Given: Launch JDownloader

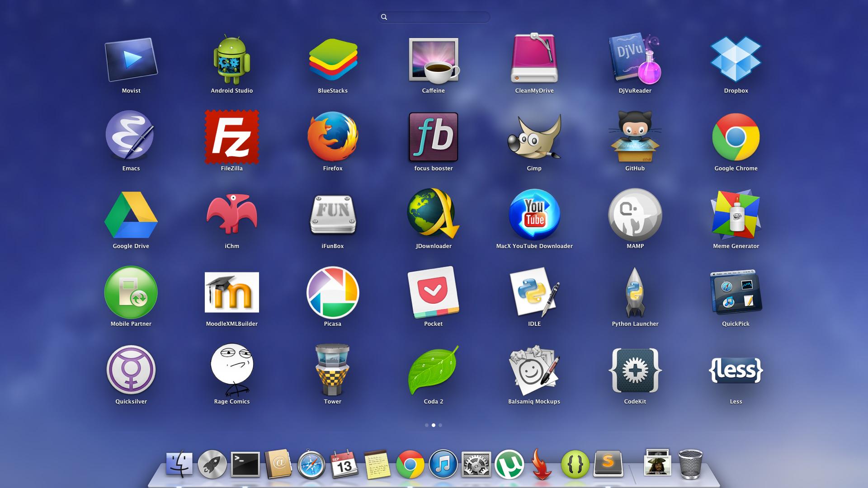Looking at the screenshot, I should [x=434, y=214].
